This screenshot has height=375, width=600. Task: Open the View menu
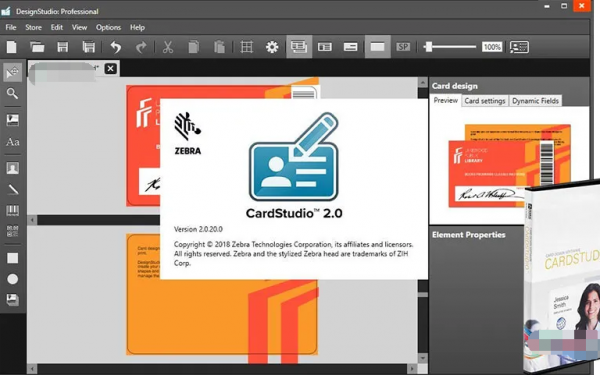click(79, 27)
